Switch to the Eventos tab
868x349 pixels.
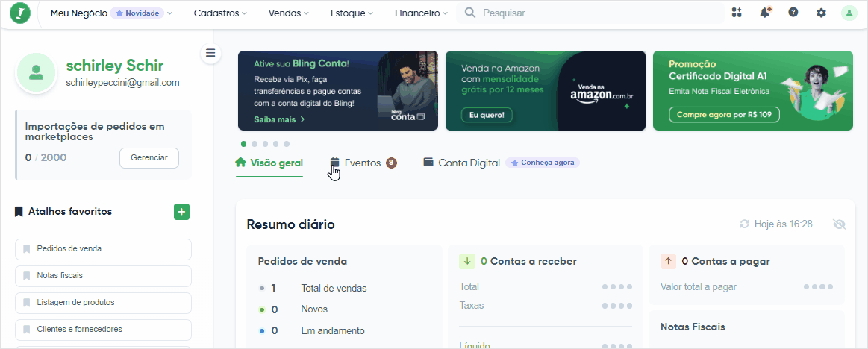(363, 163)
